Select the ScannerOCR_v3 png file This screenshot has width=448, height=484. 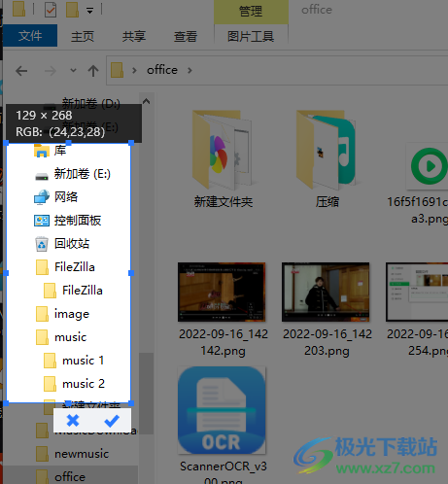coord(223,425)
